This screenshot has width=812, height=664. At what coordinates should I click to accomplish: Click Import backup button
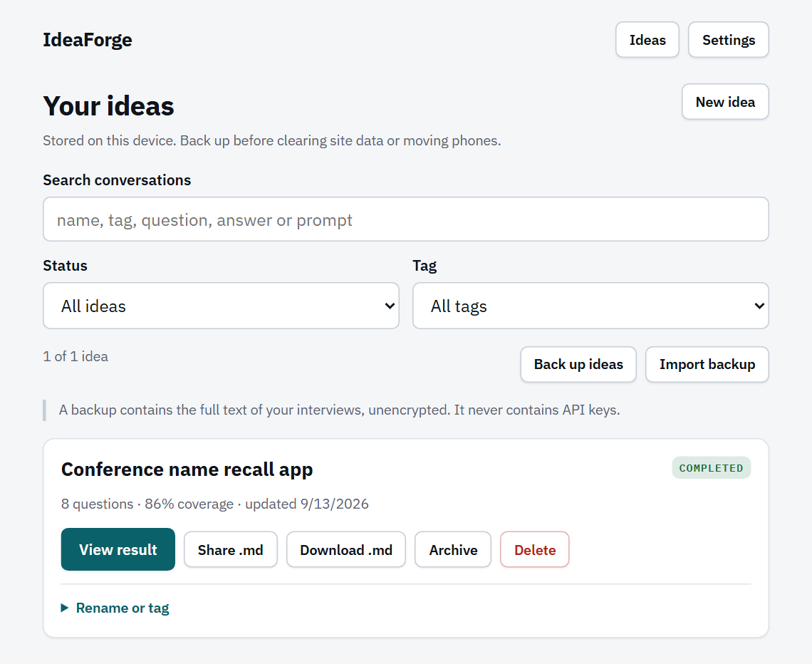pos(707,365)
